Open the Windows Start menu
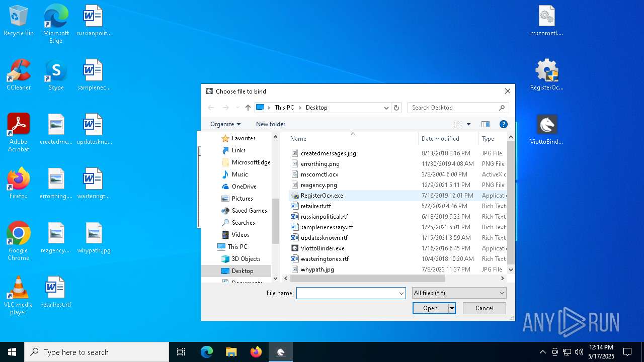This screenshot has height=362, width=644. tap(12, 352)
